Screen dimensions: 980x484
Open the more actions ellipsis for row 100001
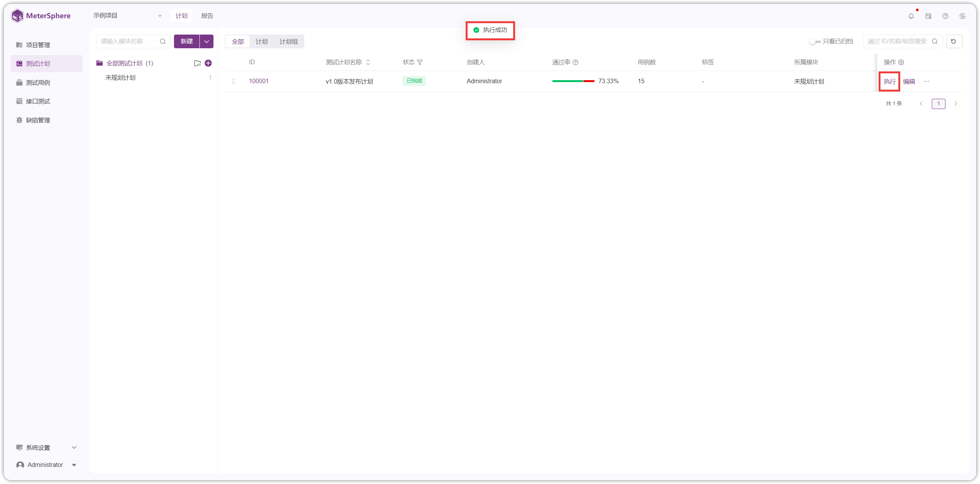(x=926, y=81)
